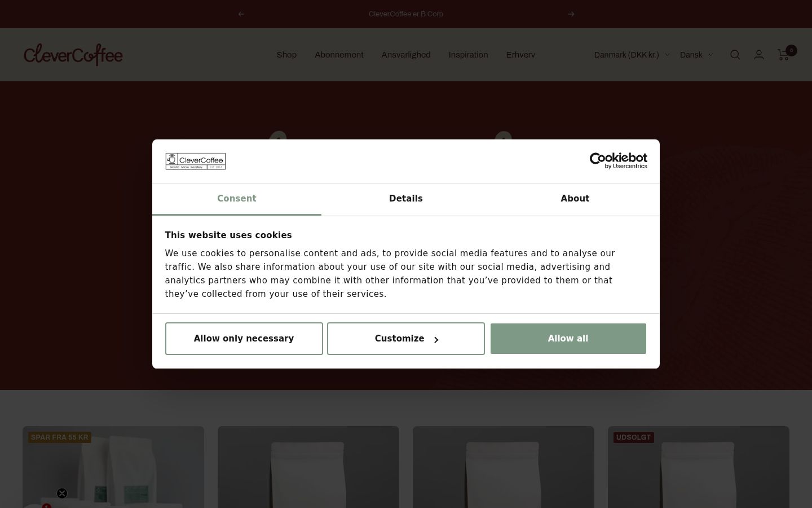Click the previous announcement arrow
The image size is (812, 508).
coord(241,14)
